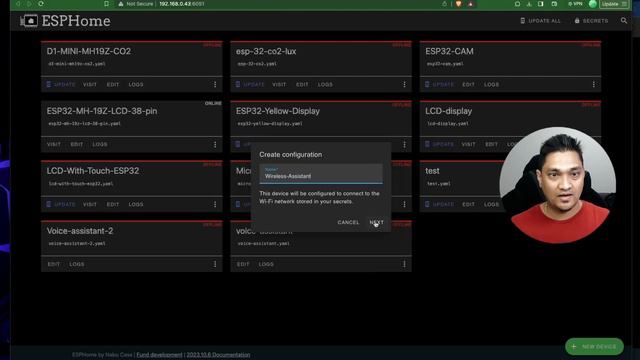Image resolution: width=640 pixels, height=360 pixels.
Task: Click the ESPHome logo icon
Action: tap(29, 21)
